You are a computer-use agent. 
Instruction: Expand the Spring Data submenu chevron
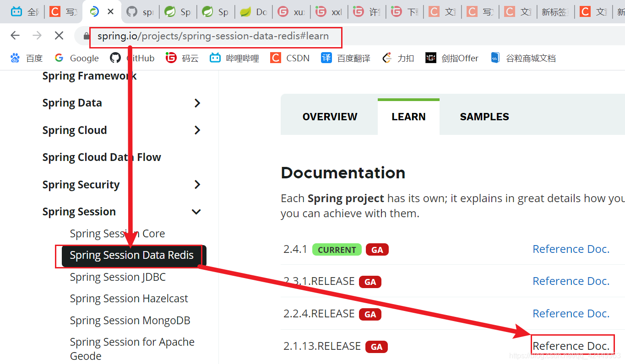pos(197,103)
